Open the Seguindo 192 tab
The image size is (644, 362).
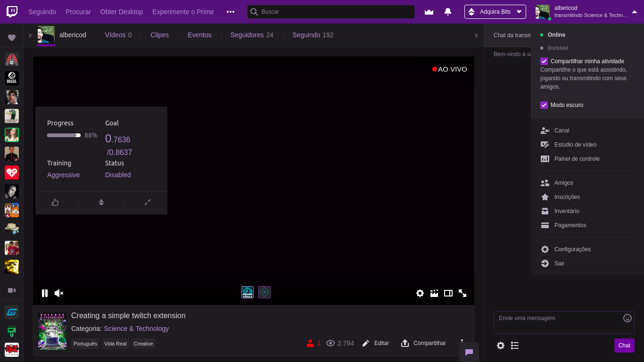(x=313, y=35)
